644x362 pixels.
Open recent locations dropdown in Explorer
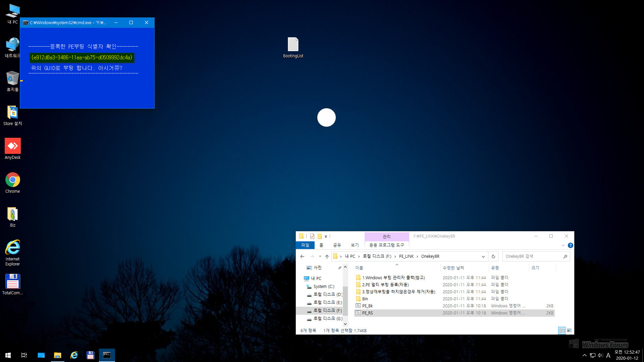320,256
